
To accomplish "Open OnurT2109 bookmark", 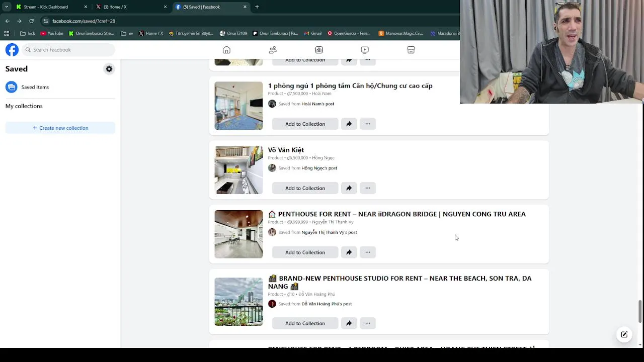I will (233, 34).
